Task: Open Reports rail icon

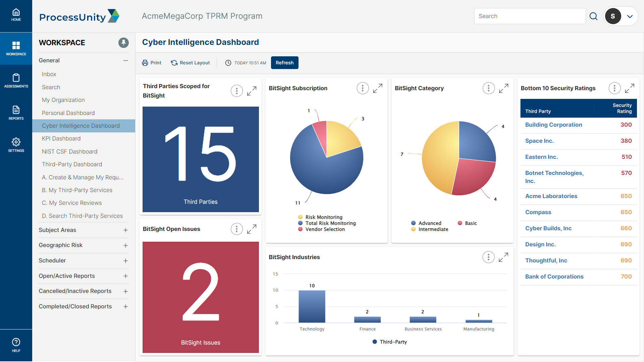Action: [x=16, y=113]
